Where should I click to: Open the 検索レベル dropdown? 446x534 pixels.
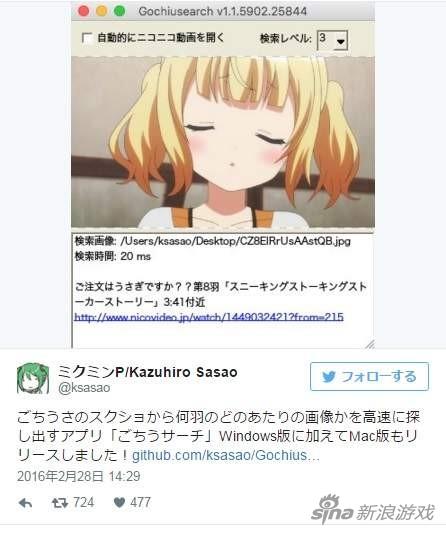[x=332, y=41]
